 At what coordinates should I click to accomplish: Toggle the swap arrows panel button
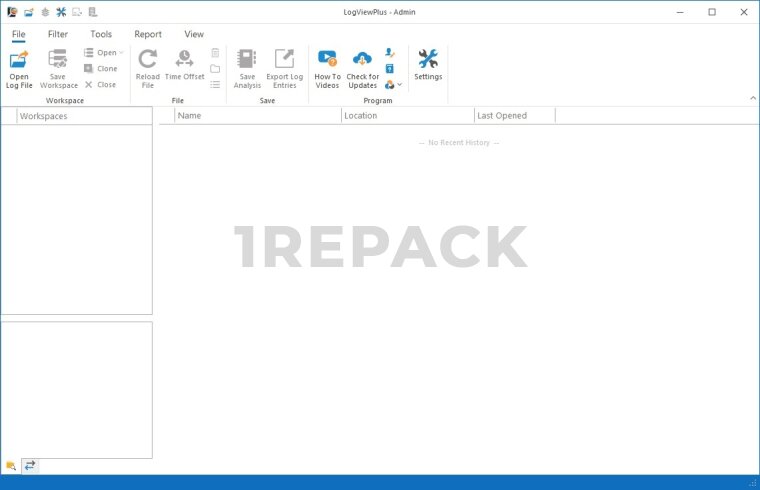pos(30,465)
